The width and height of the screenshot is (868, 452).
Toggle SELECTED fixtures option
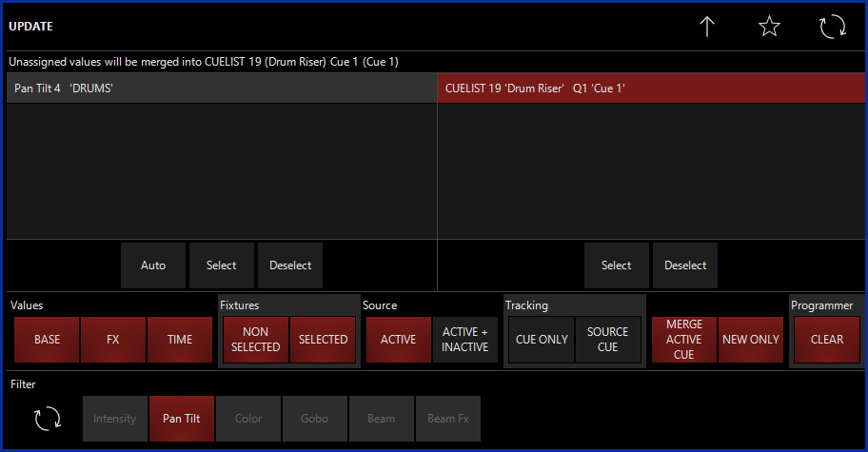[323, 340]
